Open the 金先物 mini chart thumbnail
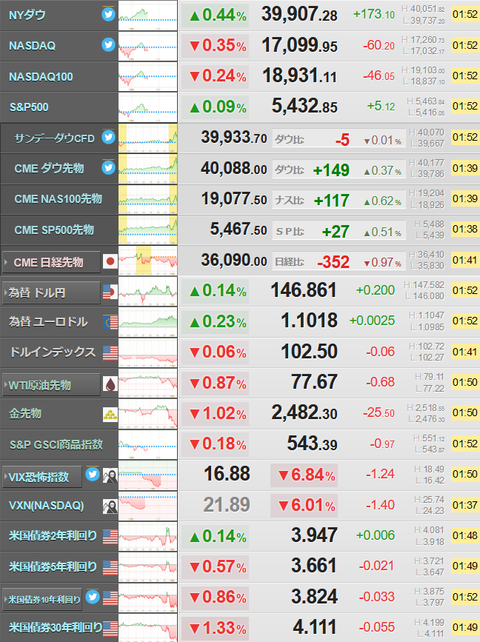 (x=148, y=414)
